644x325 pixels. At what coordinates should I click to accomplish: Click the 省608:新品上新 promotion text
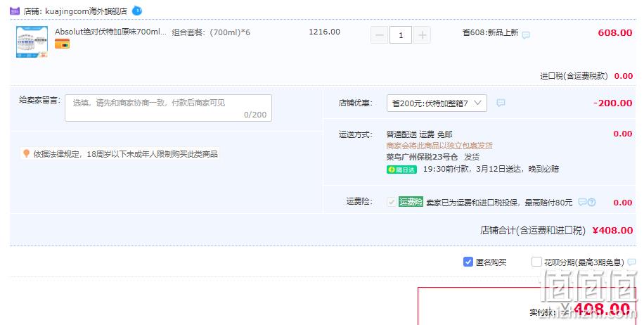(491, 32)
